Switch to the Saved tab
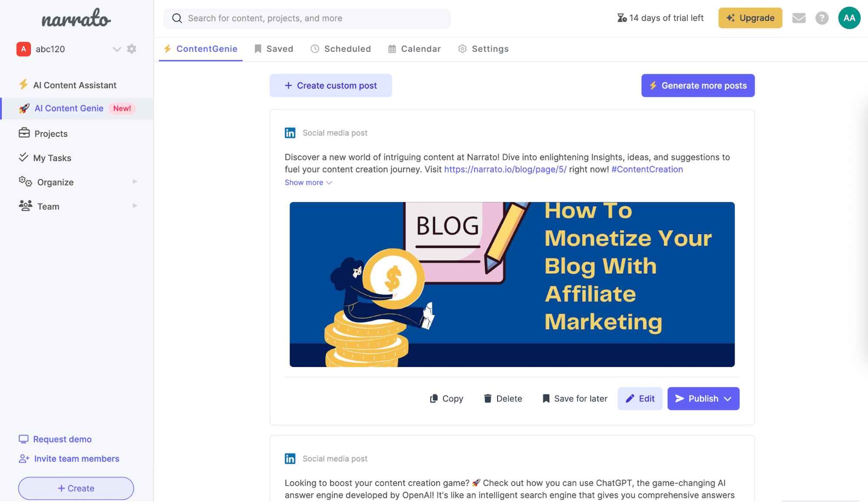The height and width of the screenshot is (502, 868). point(274,49)
